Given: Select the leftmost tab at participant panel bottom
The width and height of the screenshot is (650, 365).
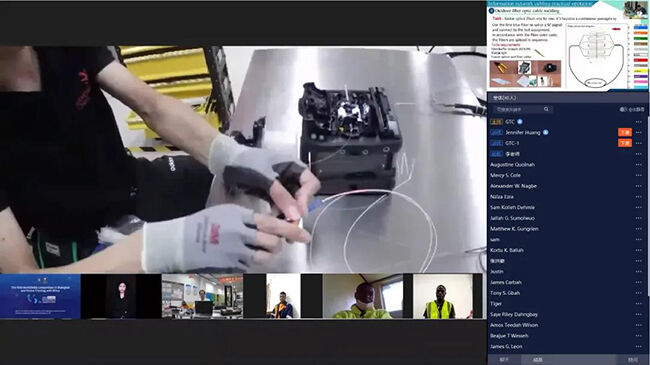Looking at the screenshot, I should (504, 360).
